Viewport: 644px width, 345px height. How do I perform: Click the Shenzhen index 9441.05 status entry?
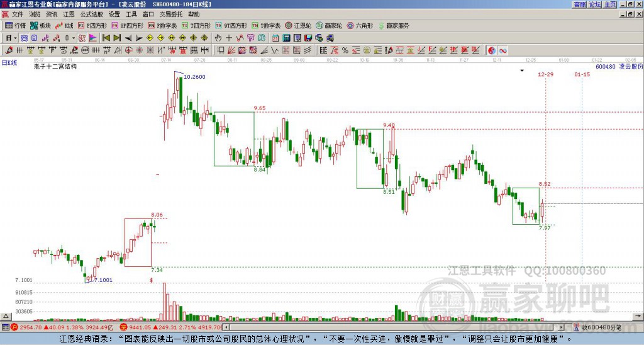[x=172, y=327]
